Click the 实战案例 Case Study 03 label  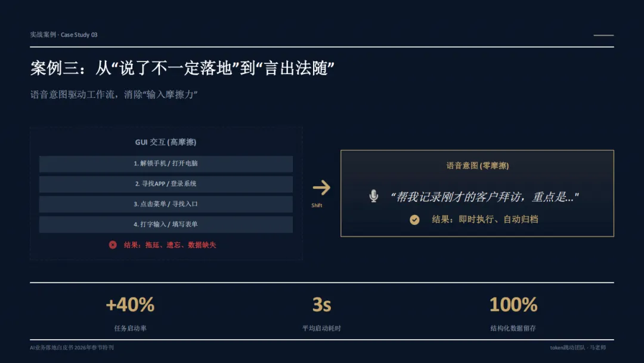(64, 35)
